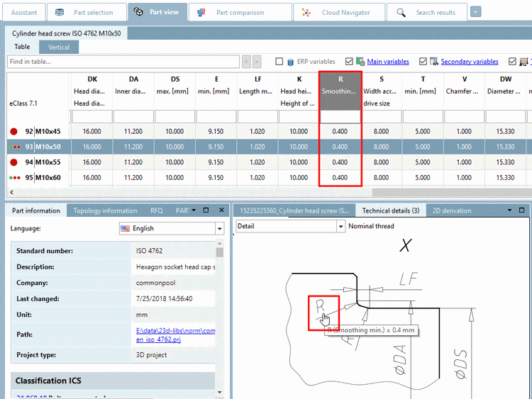Click red status dot of row M10x45
The image size is (532, 399).
tap(13, 132)
